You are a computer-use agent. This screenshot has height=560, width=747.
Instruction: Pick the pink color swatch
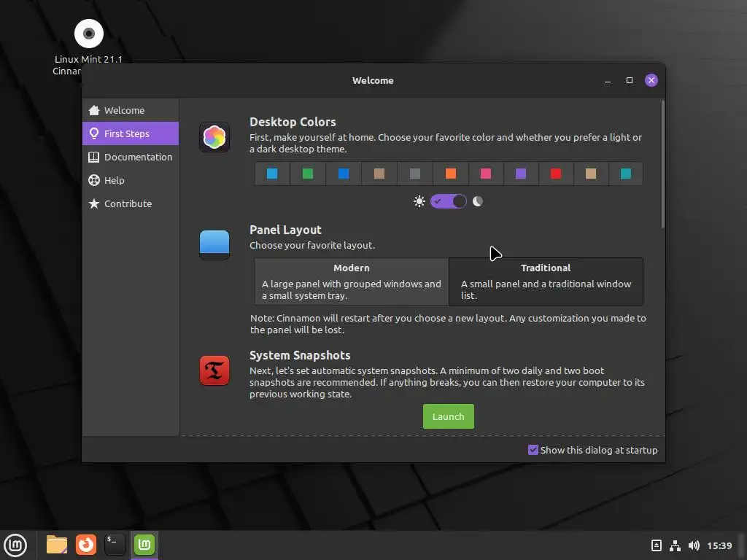pyautogui.click(x=485, y=174)
